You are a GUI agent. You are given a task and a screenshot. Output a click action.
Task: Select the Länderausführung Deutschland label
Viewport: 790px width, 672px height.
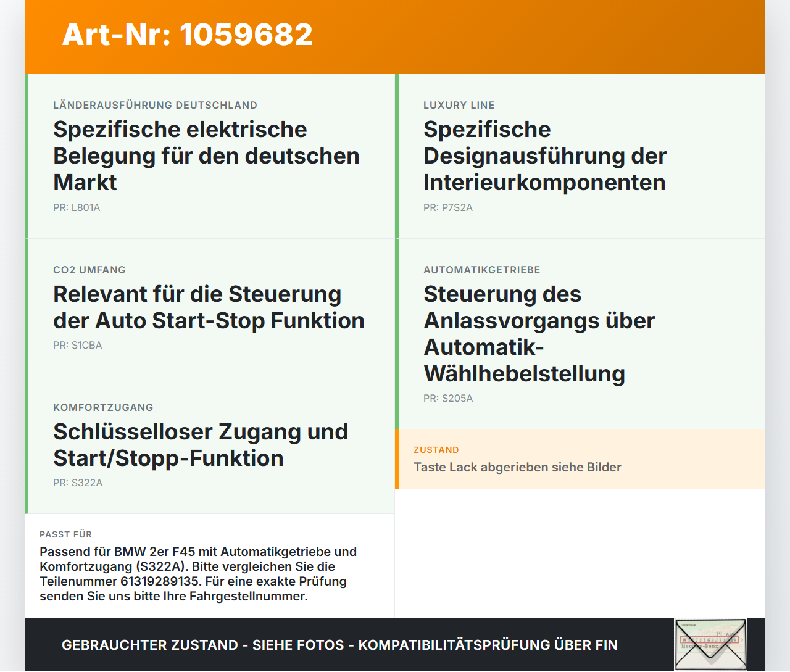point(155,105)
